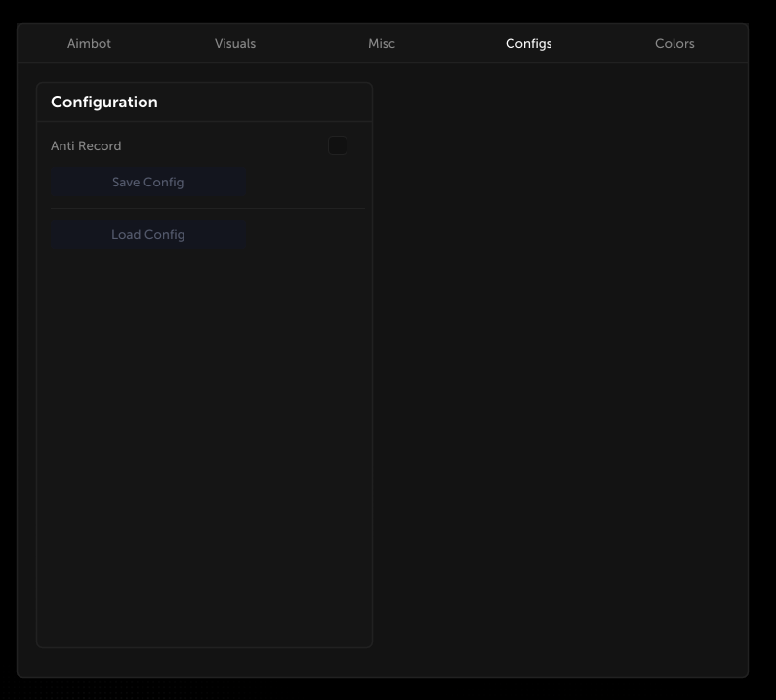Click empty space inside the Configuration panel
The width and height of the screenshot is (776, 700).
tap(204, 439)
